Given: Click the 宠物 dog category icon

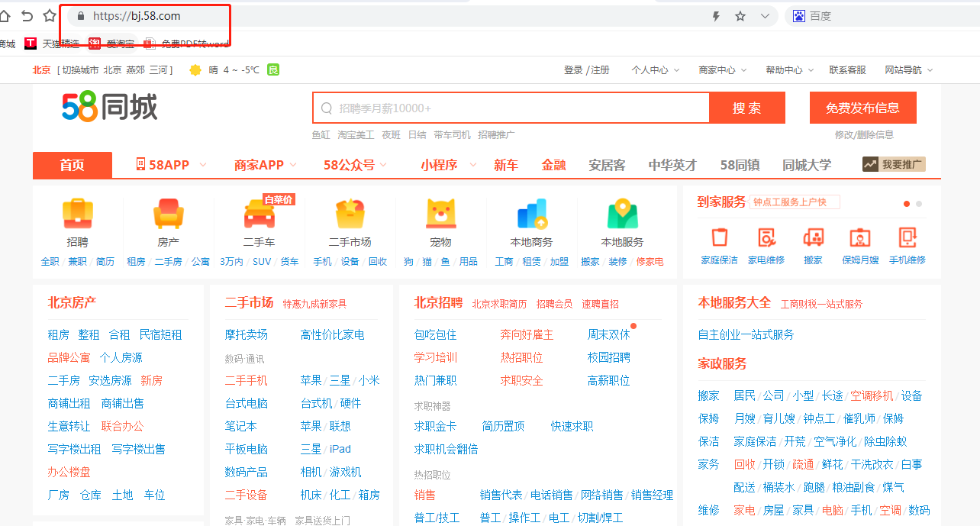Looking at the screenshot, I should (440, 214).
